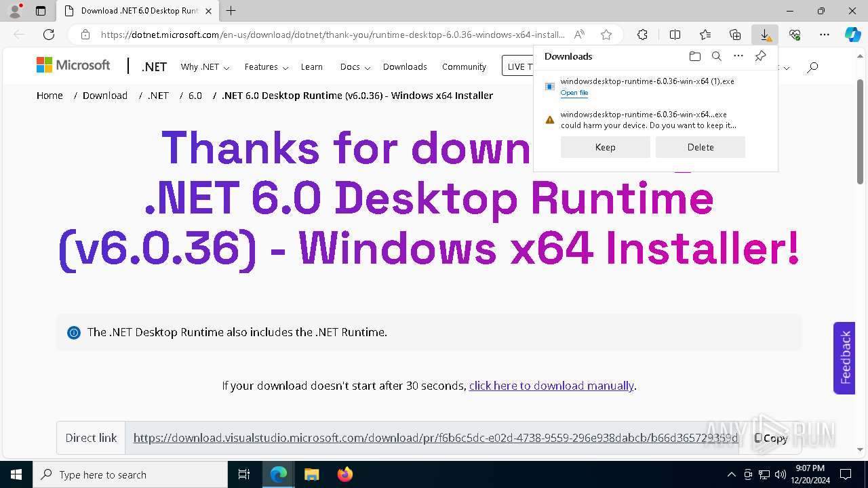
Task: Open a new tab with plus icon
Action: tap(231, 11)
